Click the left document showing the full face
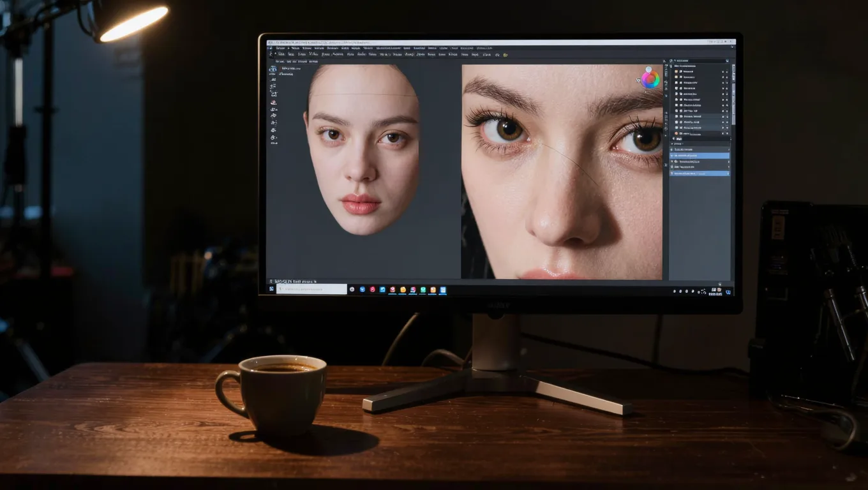This screenshot has width=868, height=490. 363,150
